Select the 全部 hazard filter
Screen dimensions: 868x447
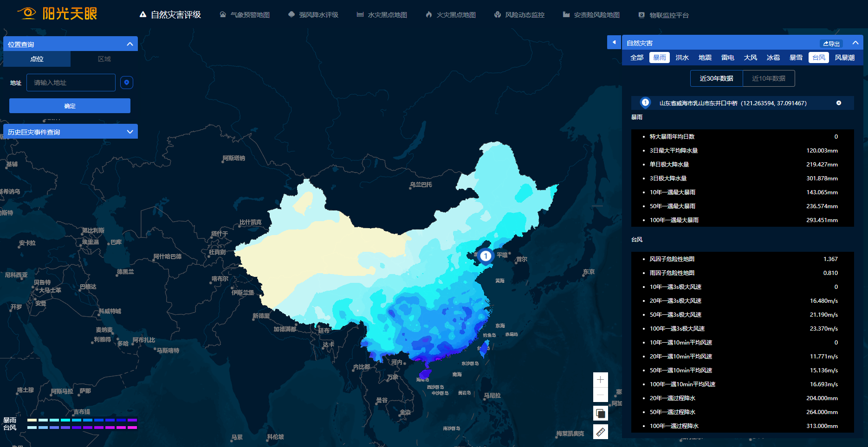point(637,57)
